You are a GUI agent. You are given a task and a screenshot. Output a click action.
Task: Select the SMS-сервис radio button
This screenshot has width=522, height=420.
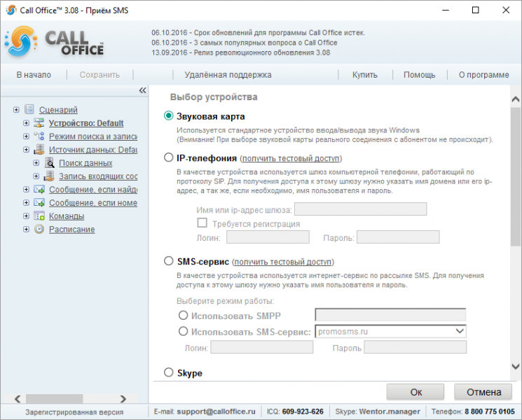[x=168, y=261]
